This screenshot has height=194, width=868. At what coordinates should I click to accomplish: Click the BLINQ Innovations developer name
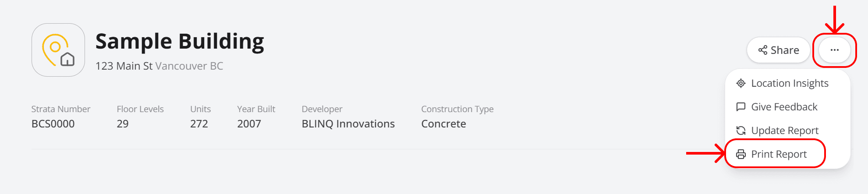(348, 124)
